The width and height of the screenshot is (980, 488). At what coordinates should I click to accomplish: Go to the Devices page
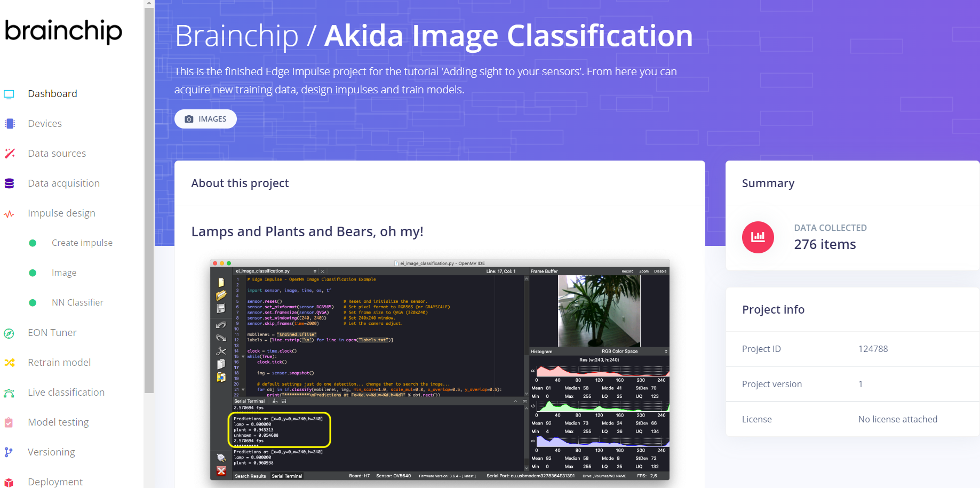tap(45, 124)
